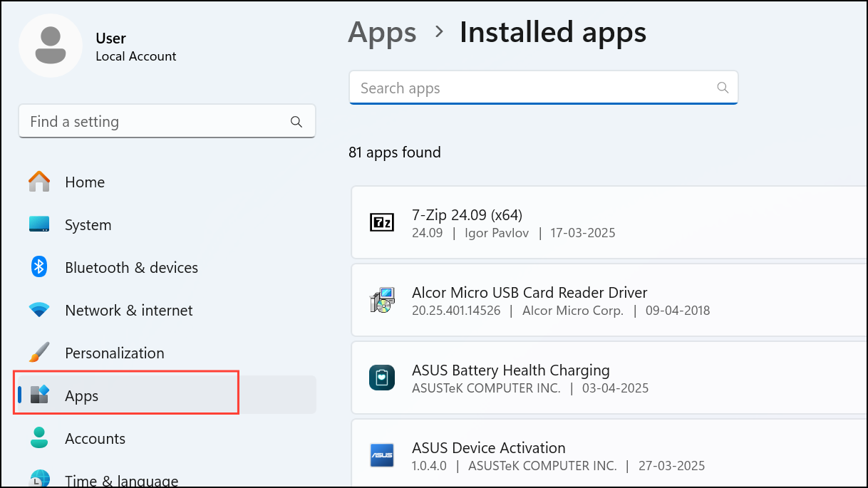
Task: Select Alcor Micro USB Card Reader Driver
Action: pos(609,300)
